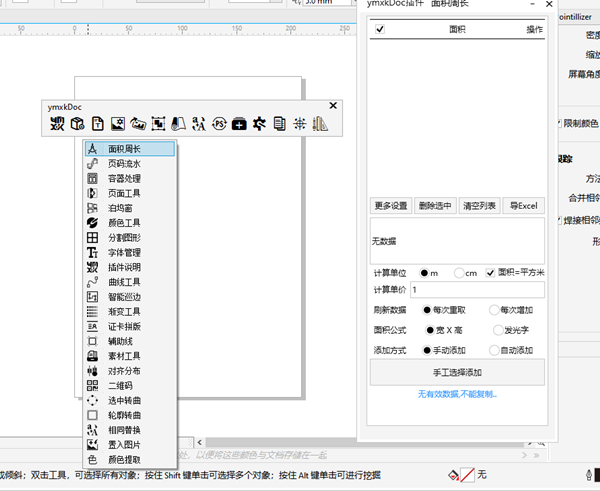The image size is (600, 491).
Task: Click the 3D box icon in the ymxkDoc toolbar
Action: (x=78, y=124)
